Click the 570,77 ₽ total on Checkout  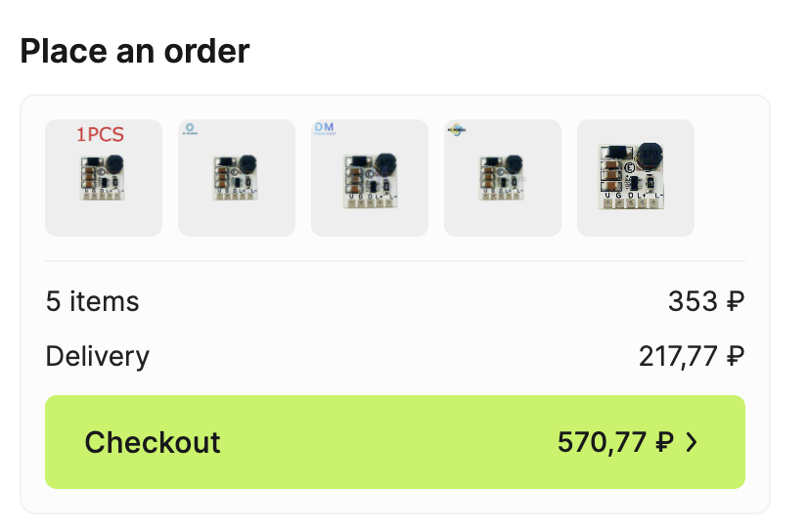point(616,442)
